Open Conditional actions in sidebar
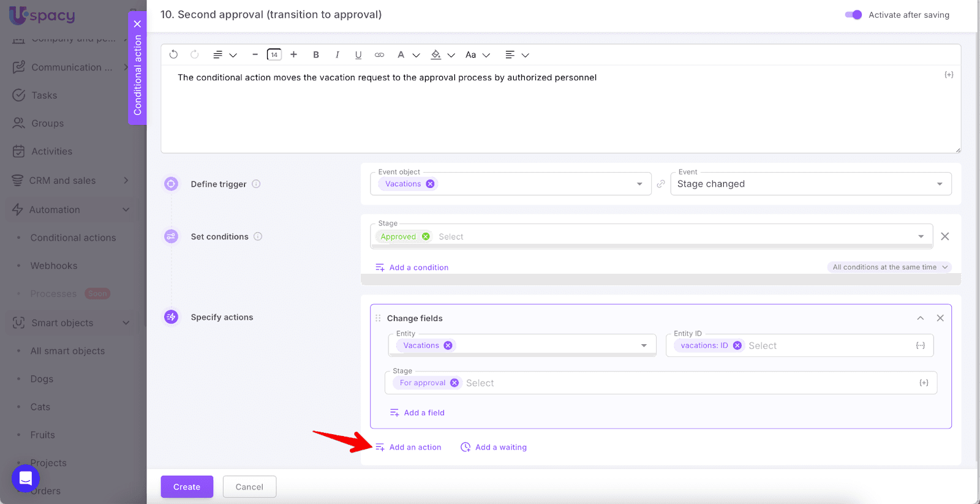 pyautogui.click(x=73, y=238)
